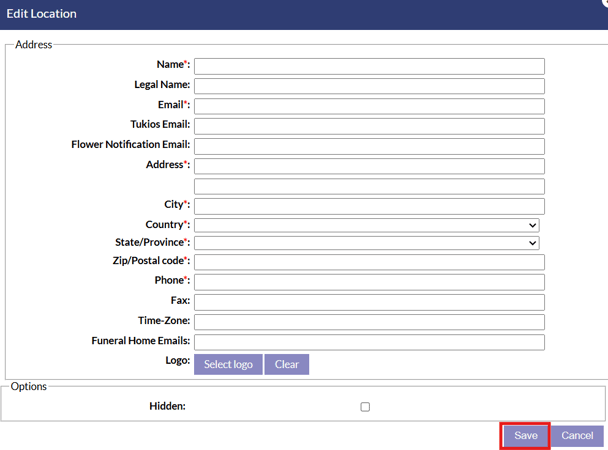Toggle the Hidden checkbox
608x450 pixels.
tap(365, 407)
